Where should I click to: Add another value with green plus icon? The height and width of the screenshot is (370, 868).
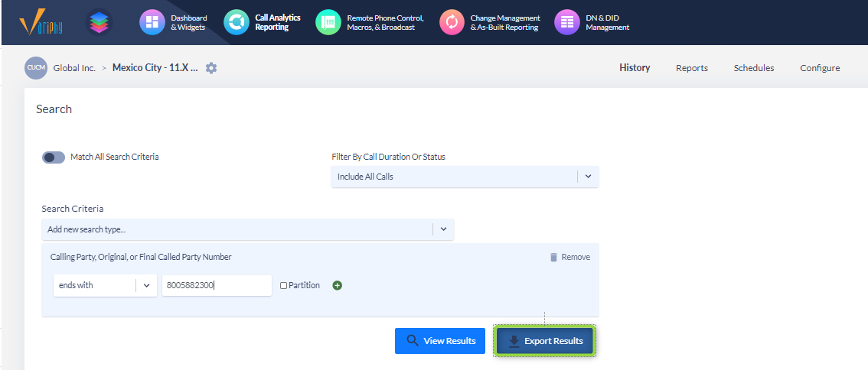[x=337, y=285]
